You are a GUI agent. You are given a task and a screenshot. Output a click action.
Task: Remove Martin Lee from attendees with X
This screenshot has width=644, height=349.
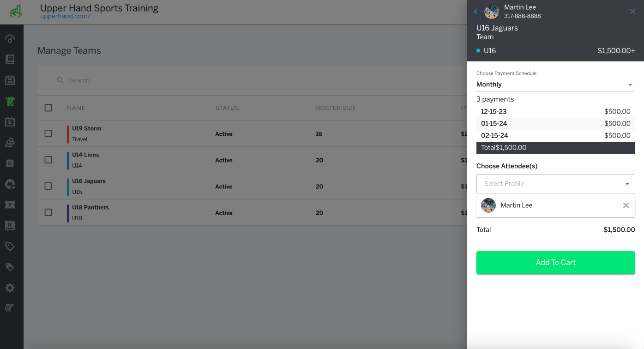626,205
